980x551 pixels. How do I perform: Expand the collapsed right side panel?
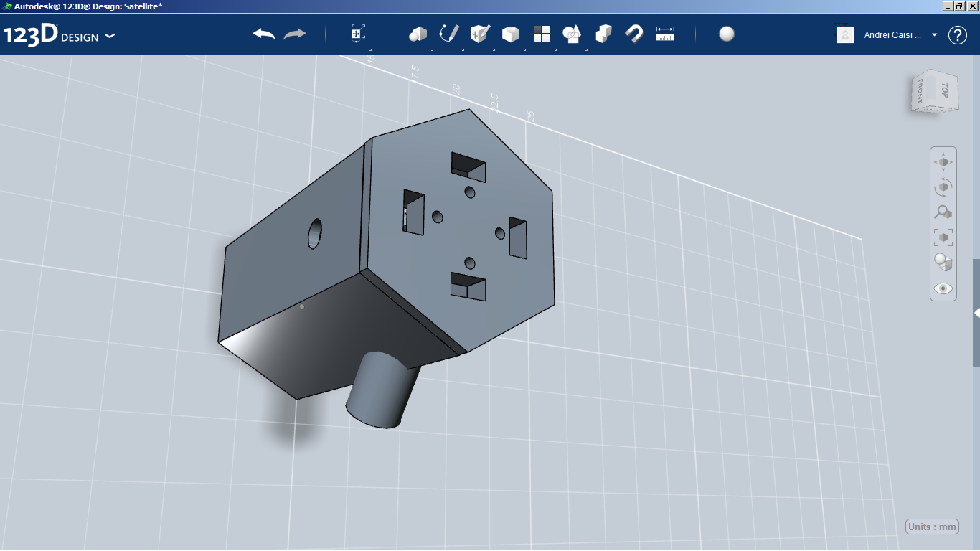(x=976, y=313)
